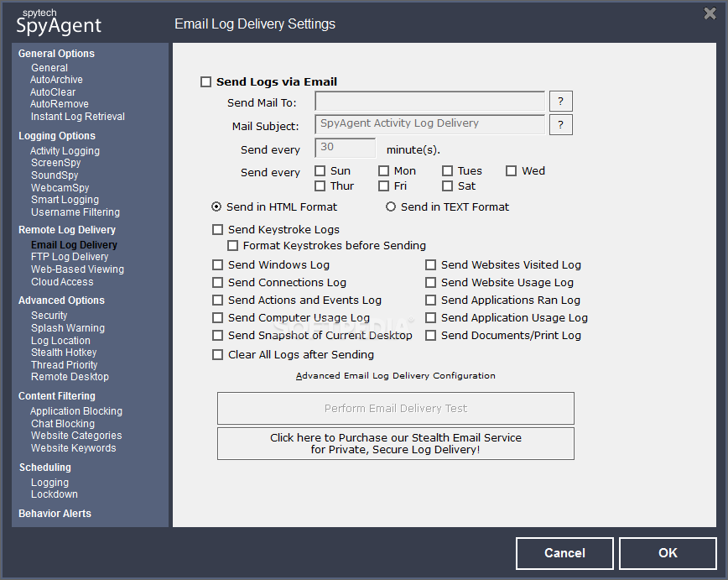This screenshot has width=728, height=580.
Task: Open Remote Desktop settings
Action: pos(70,377)
